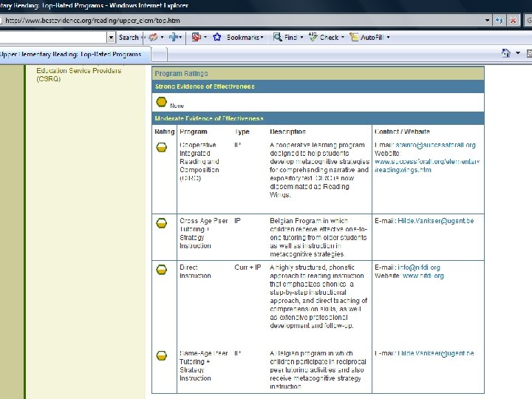
Task: Open the dropdown next to popup blocker
Action: pos(205,38)
